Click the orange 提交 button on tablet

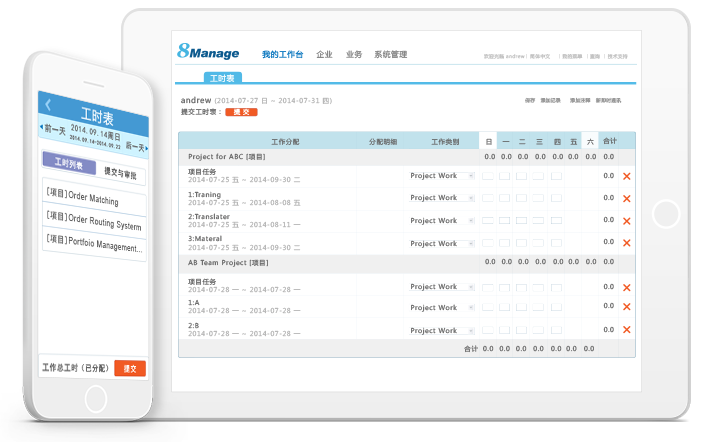click(x=242, y=112)
